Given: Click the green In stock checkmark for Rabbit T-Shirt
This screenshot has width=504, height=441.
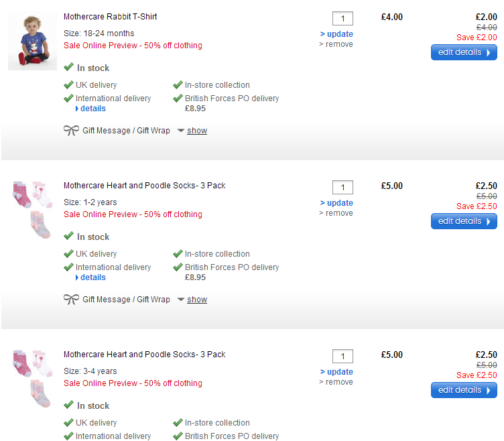Looking at the screenshot, I should point(68,67).
